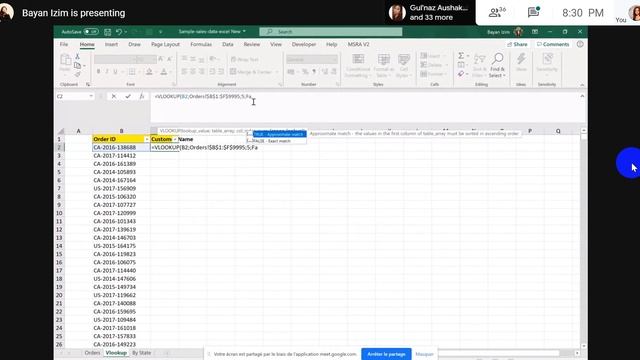Switch to the Data ribbon tab
This screenshot has height=360, width=640.
pyautogui.click(x=228, y=44)
